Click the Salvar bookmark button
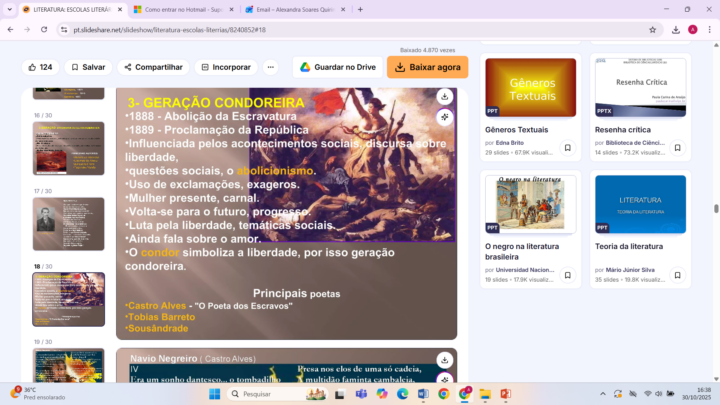Viewport: 720px width, 405px height. 87,67
